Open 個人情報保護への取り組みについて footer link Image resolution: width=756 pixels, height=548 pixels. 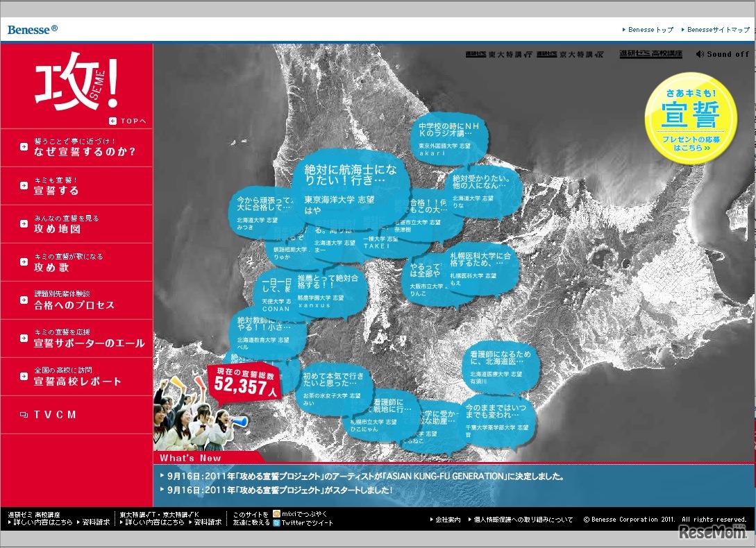tap(521, 520)
